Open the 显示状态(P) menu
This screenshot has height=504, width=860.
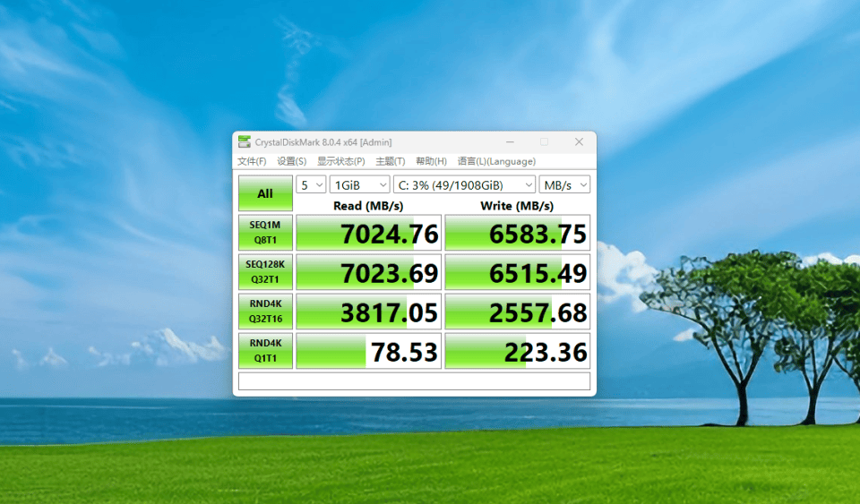coord(340,161)
